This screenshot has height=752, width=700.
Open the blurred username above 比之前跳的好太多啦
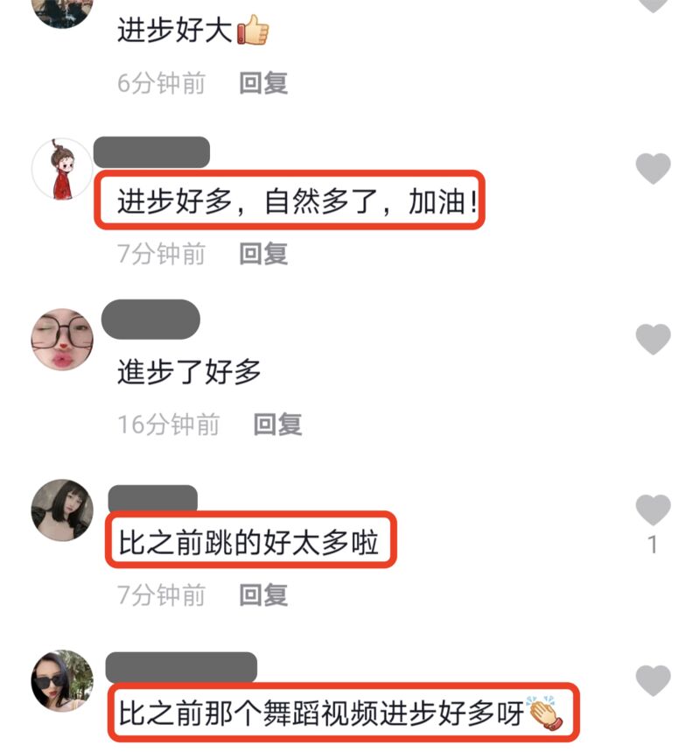pos(153,499)
